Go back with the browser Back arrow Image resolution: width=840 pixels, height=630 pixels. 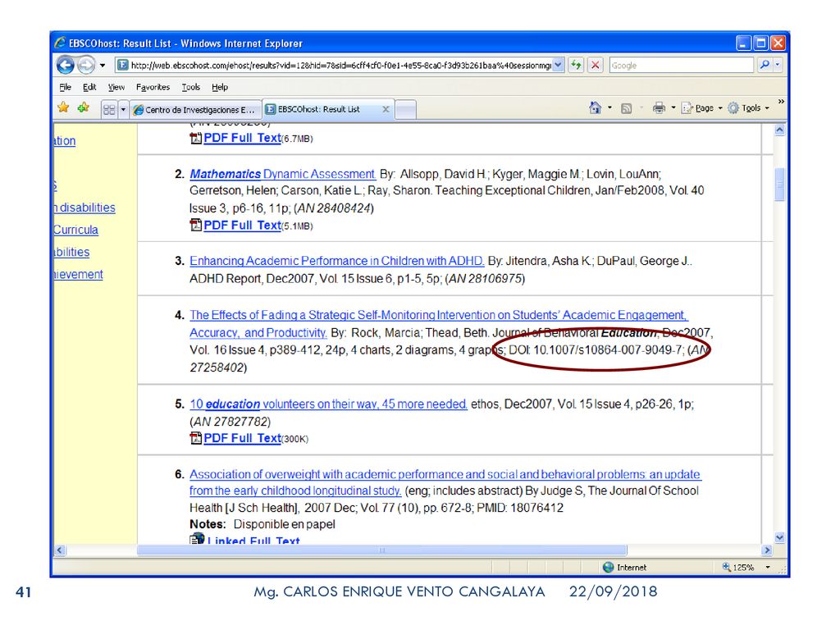tap(66, 66)
